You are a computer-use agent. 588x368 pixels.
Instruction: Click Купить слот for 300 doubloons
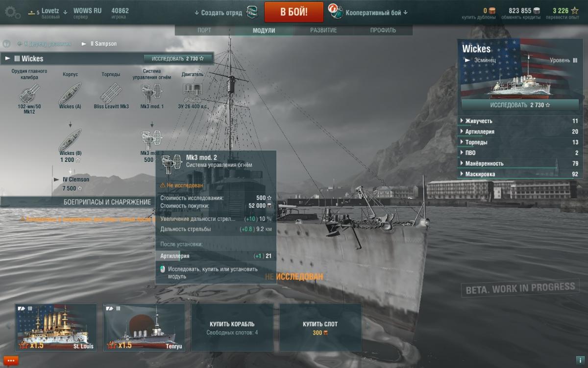coord(320,327)
